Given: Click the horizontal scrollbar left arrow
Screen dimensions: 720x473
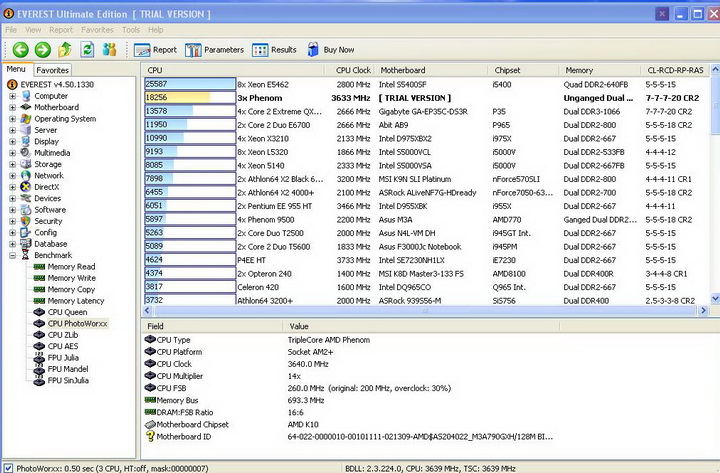Looking at the screenshot, I should click(147, 310).
